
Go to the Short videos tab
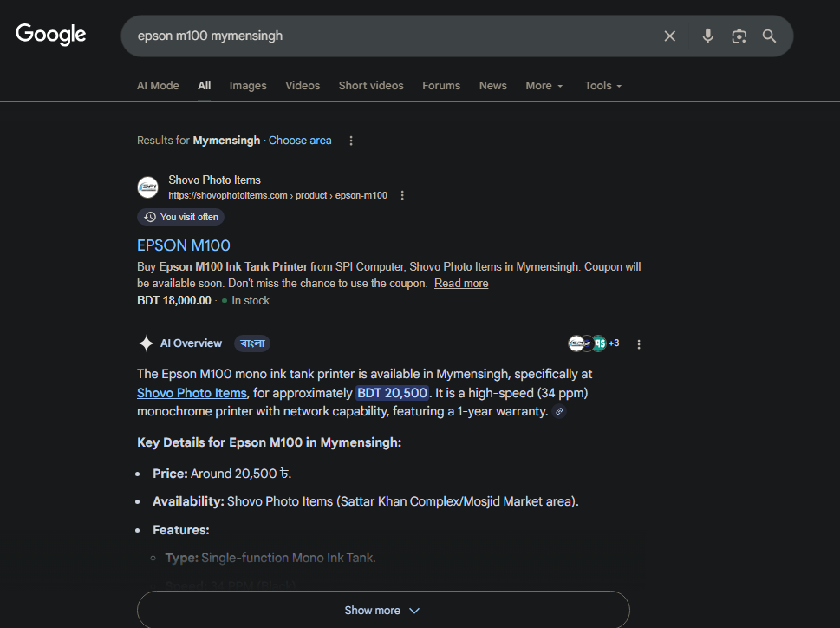tap(371, 86)
